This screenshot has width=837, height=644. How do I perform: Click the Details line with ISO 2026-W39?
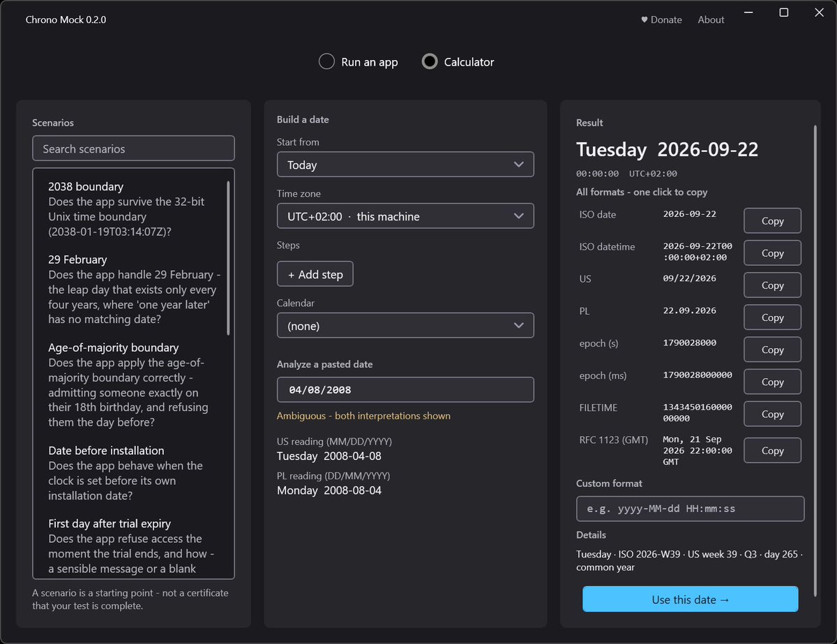click(x=689, y=561)
